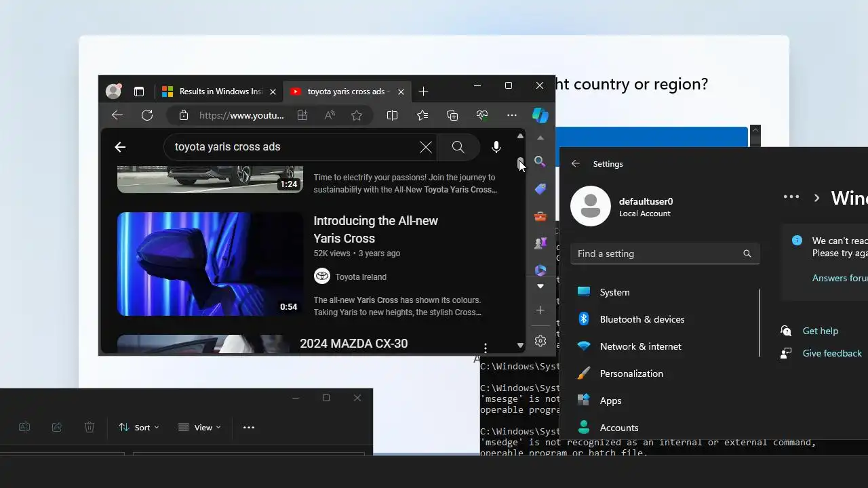
Task: Click the Find a setting search box
Action: click(665, 253)
